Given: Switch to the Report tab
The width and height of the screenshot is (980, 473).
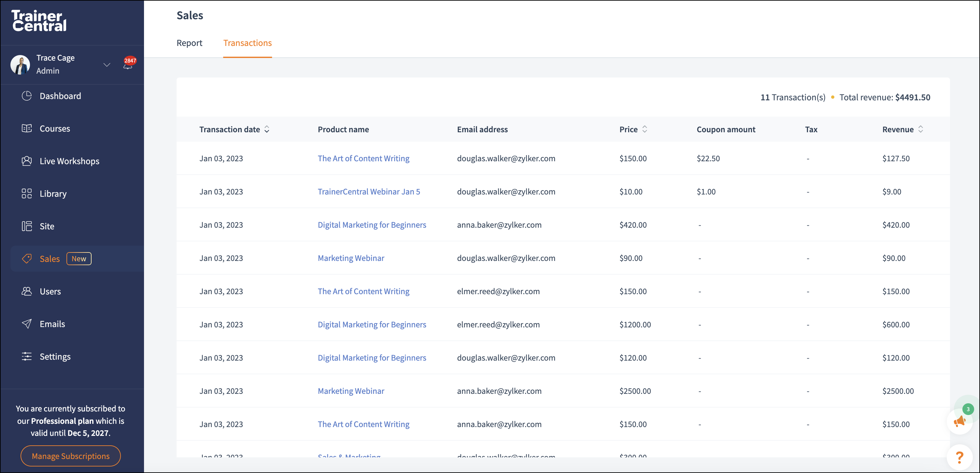Looking at the screenshot, I should [x=190, y=43].
